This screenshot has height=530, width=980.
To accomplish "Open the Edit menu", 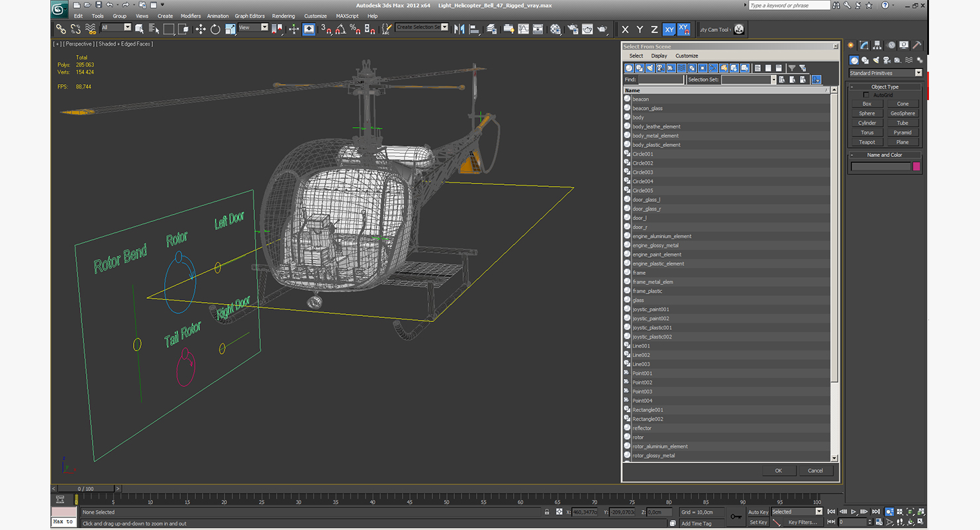I will click(78, 16).
